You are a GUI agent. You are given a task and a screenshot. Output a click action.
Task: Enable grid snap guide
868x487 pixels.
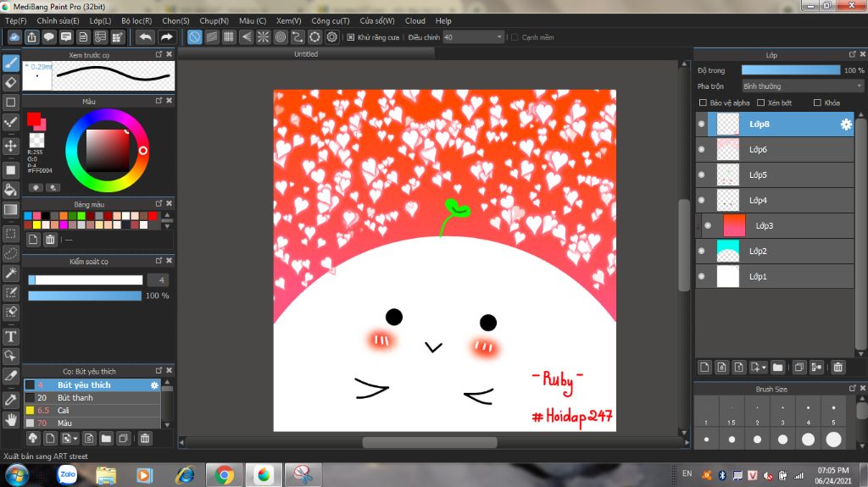tap(229, 37)
